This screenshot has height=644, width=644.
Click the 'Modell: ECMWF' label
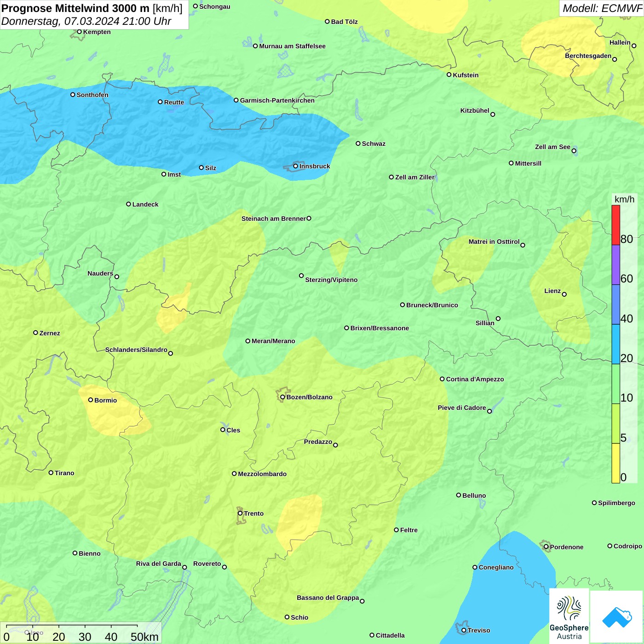pos(602,8)
